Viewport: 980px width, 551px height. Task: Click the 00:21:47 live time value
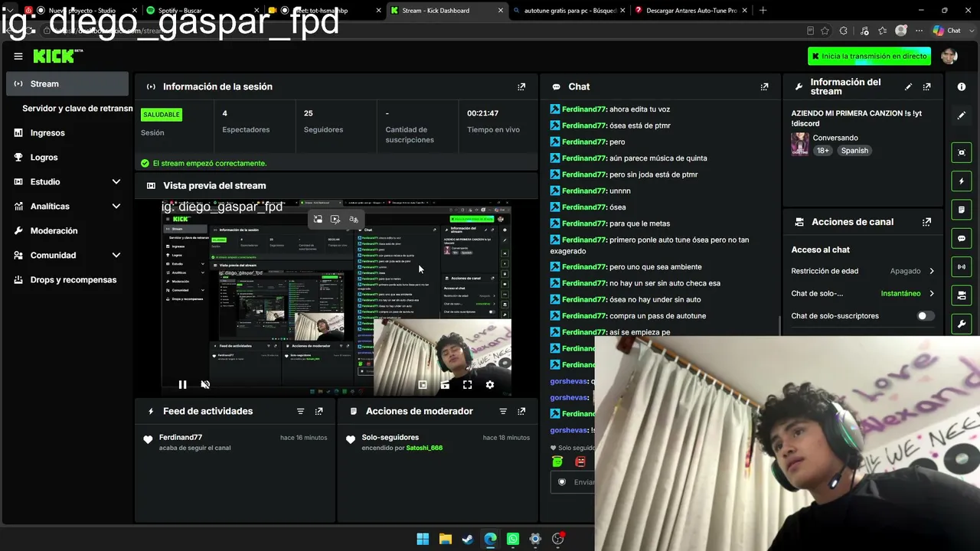point(483,113)
